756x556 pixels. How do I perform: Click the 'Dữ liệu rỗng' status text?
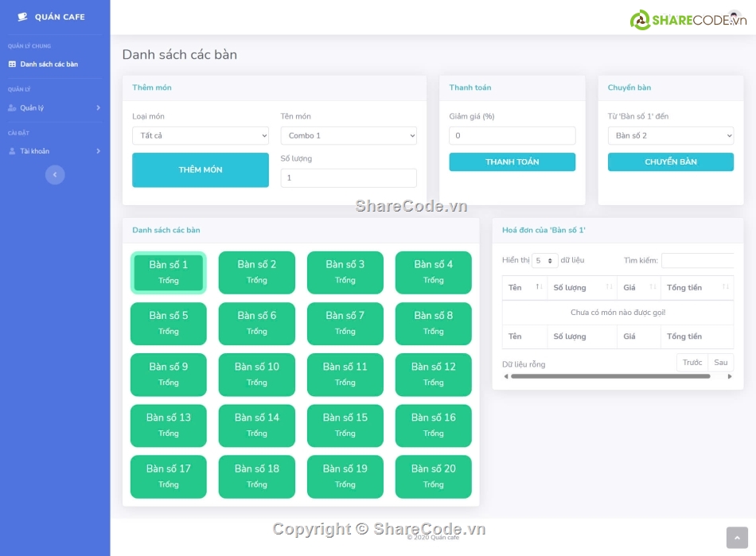pos(524,364)
